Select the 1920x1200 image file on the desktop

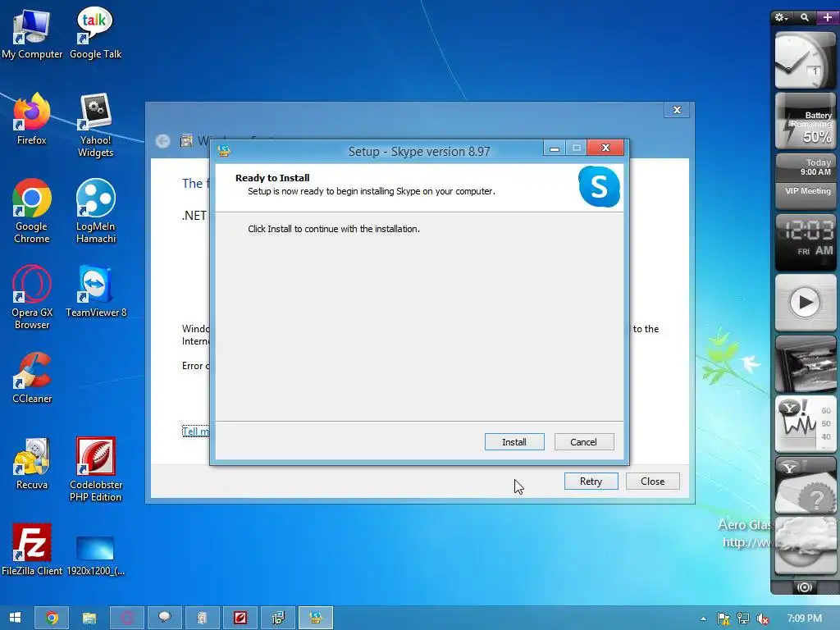click(x=95, y=555)
